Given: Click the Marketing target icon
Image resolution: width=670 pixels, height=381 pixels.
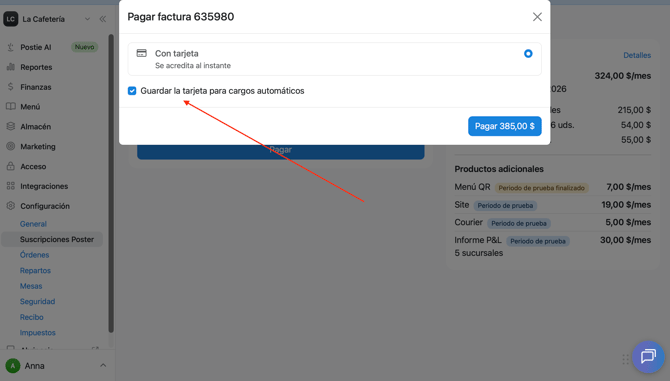Looking at the screenshot, I should pos(11,146).
